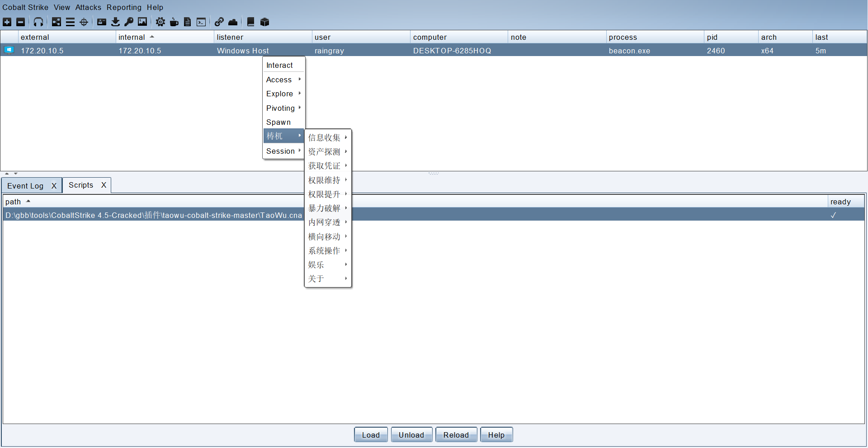
Task: Switch to session table view icon
Action: pos(70,22)
